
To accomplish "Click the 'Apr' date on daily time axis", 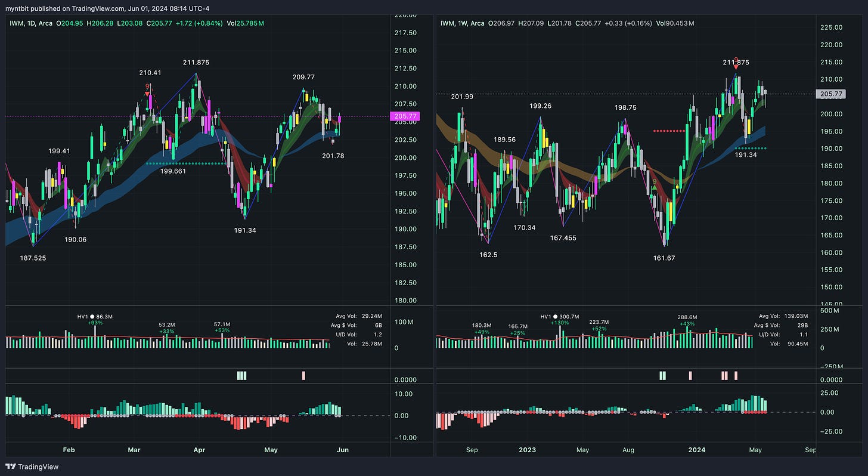I will coord(199,450).
